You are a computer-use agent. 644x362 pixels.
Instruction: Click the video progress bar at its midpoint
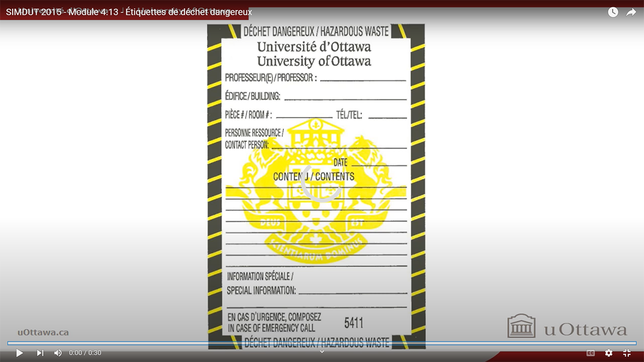click(321, 343)
